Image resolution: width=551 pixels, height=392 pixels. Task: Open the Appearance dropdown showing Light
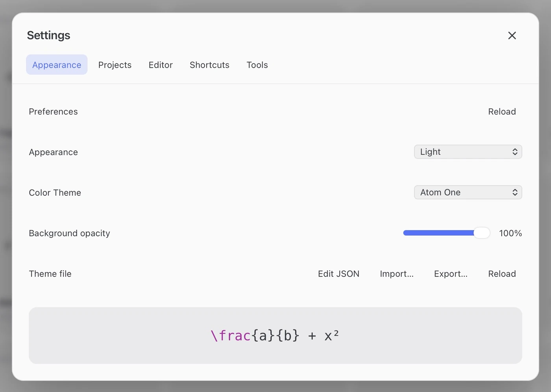(468, 152)
